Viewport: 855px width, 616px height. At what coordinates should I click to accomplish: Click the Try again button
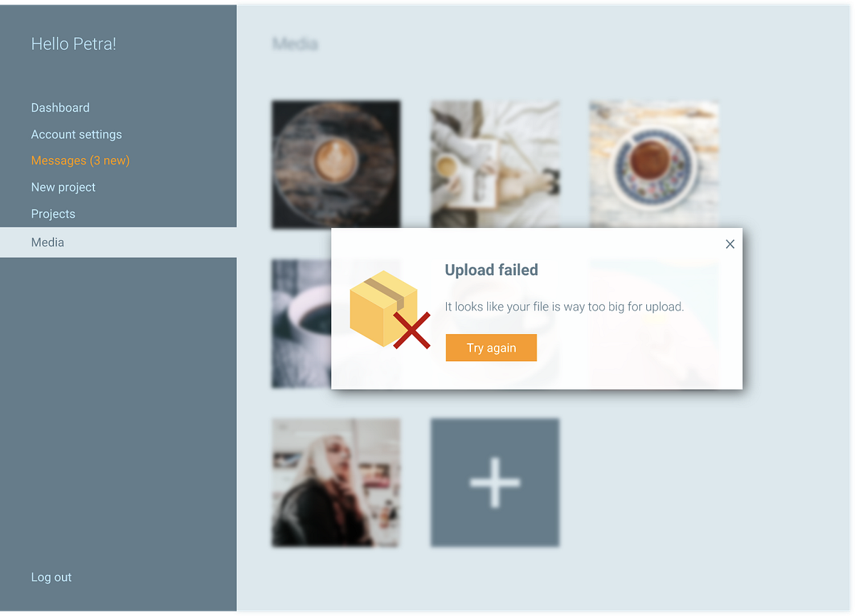pos(491,348)
